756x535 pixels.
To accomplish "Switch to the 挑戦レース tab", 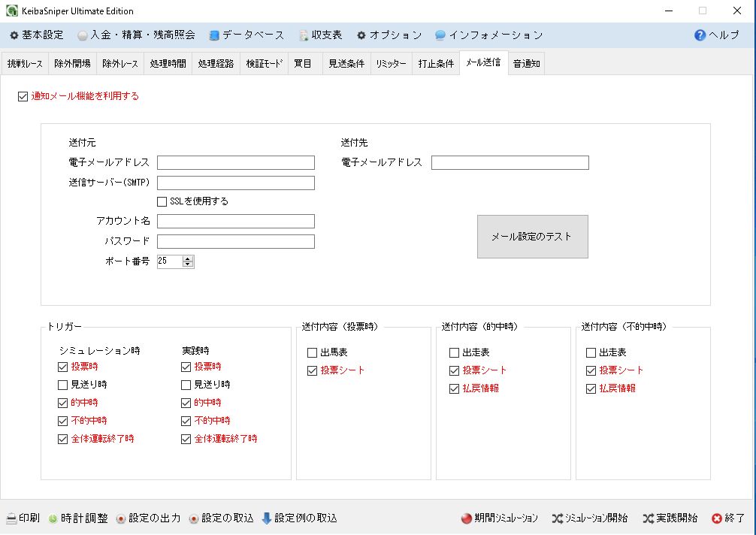I will 25,64.
